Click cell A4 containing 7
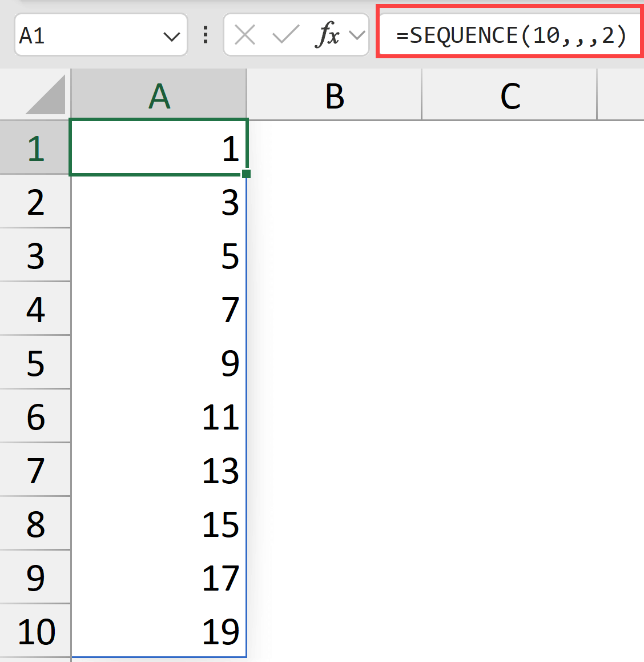644x662 pixels. point(159,308)
